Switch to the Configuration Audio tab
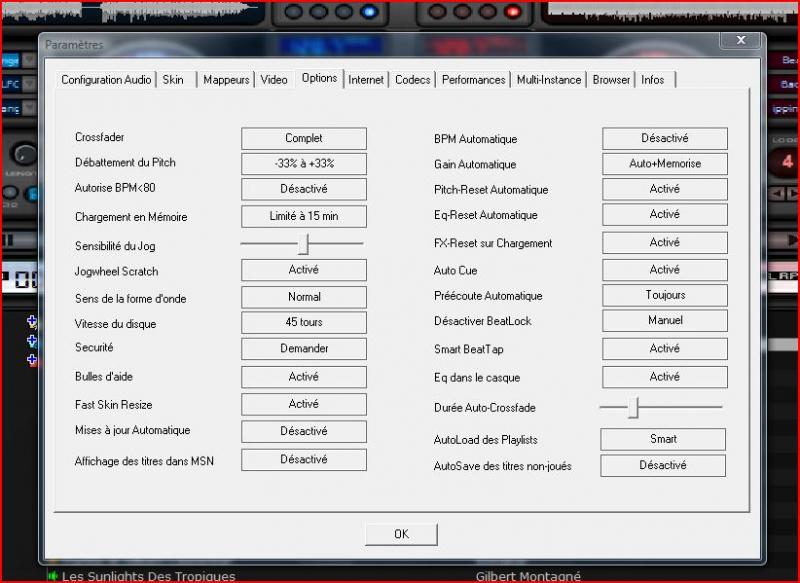 pos(106,79)
